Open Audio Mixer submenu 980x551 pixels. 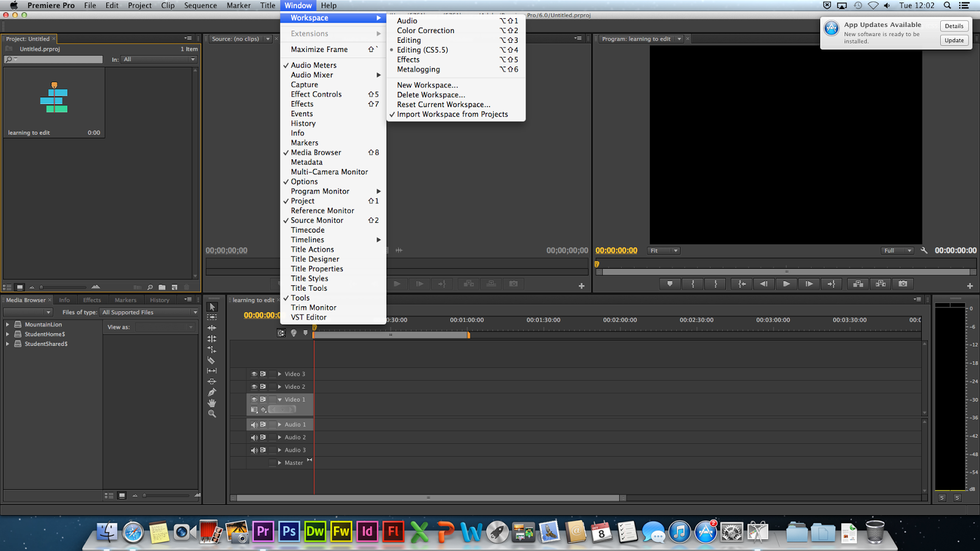[333, 75]
